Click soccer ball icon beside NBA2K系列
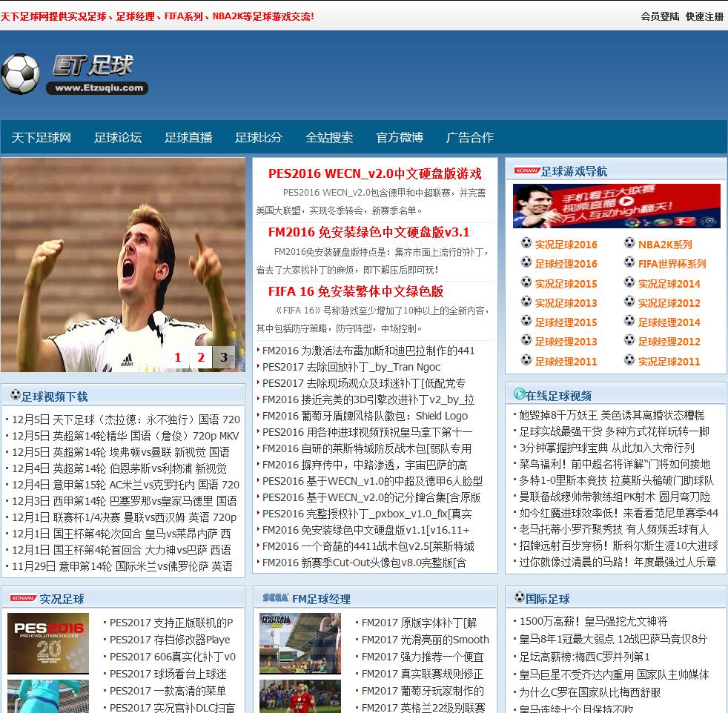 point(629,243)
